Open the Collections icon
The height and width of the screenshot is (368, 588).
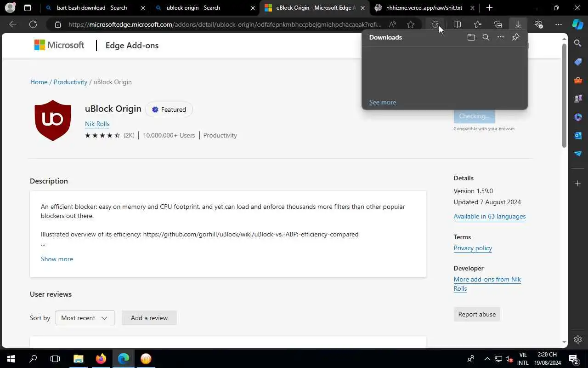498,24
